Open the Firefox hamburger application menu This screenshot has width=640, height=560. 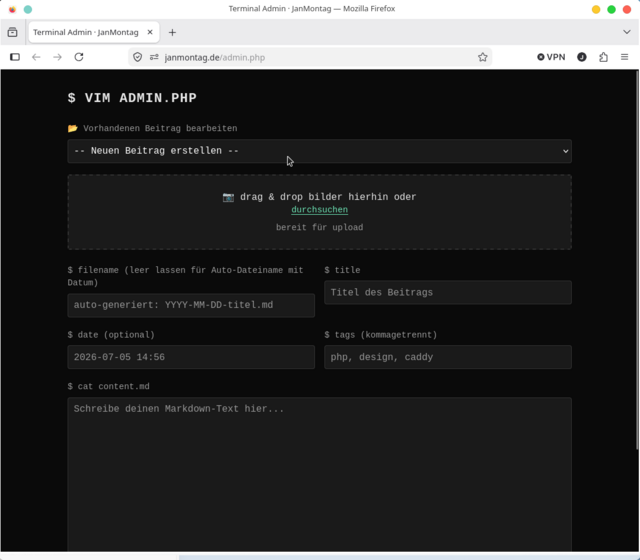tap(624, 57)
